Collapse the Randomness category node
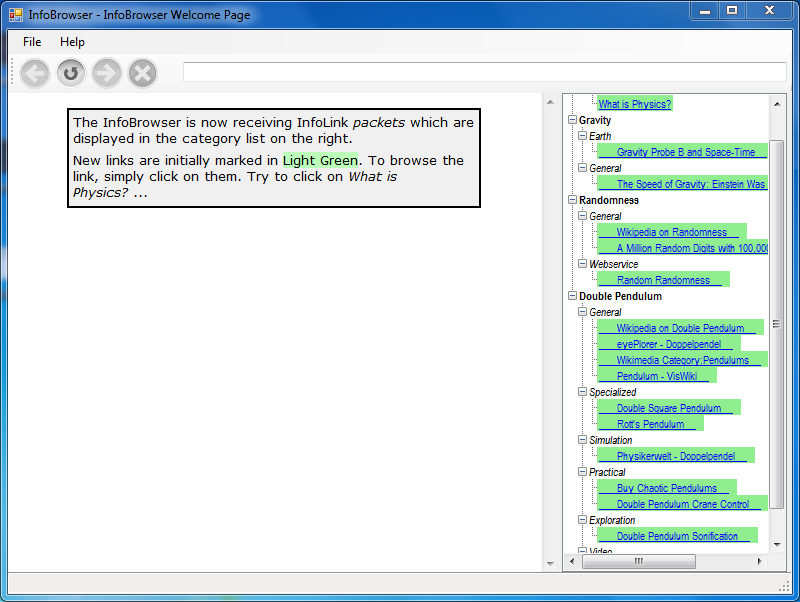 click(x=572, y=200)
